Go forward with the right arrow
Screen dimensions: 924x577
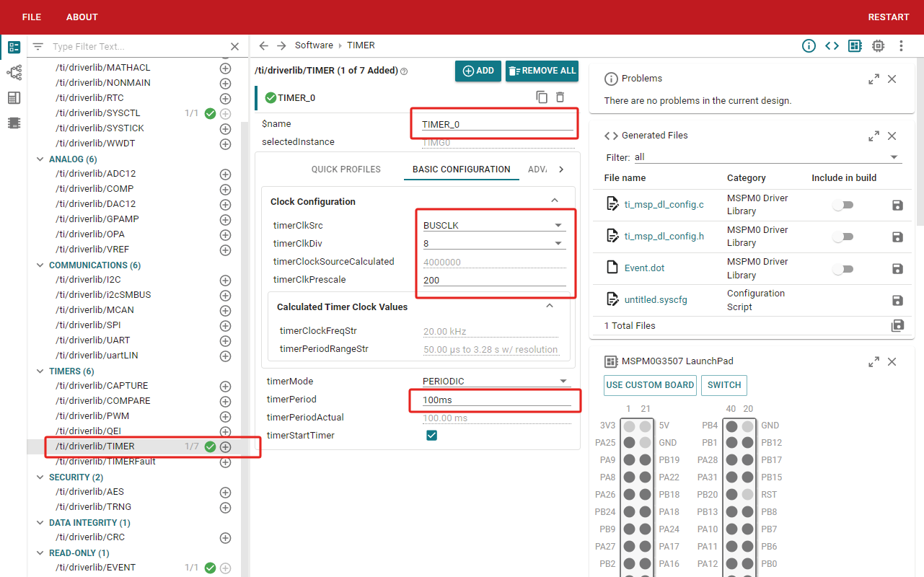pyautogui.click(x=281, y=45)
